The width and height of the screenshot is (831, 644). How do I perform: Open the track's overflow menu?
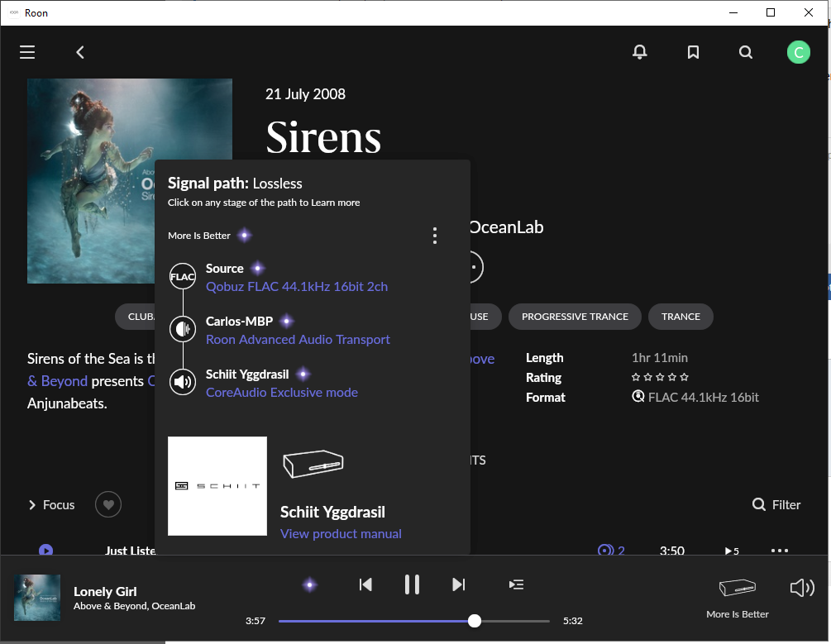[x=779, y=551]
